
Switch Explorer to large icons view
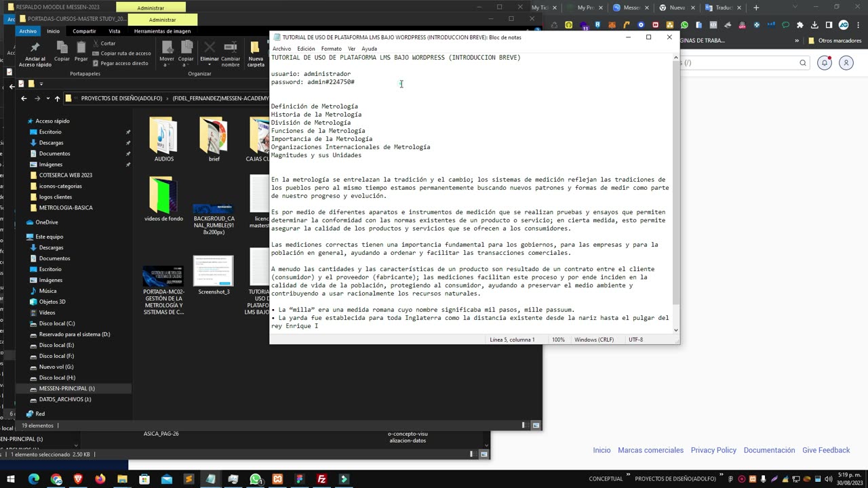(x=536, y=426)
